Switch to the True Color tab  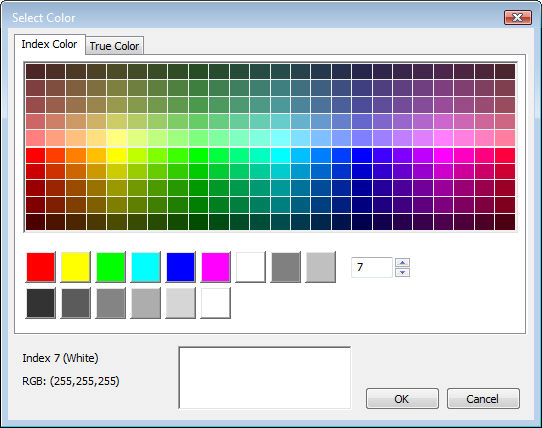coord(114,46)
